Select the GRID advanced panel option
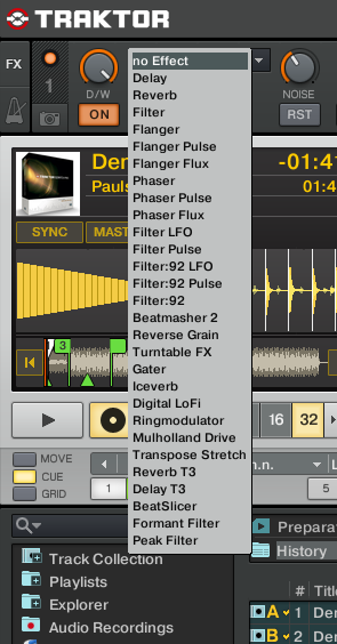Viewport: 337px width, 644px height. click(x=24, y=494)
